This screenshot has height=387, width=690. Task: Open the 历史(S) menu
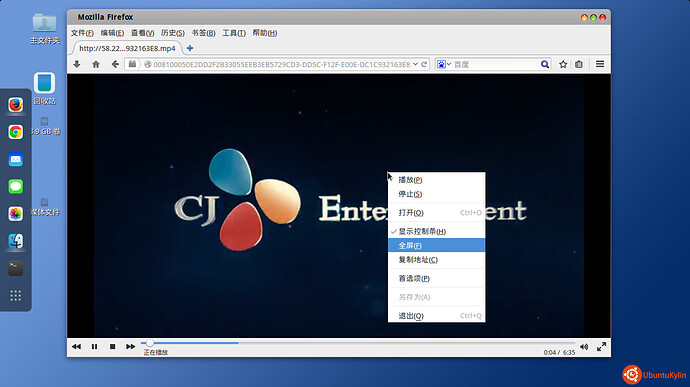tap(172, 33)
